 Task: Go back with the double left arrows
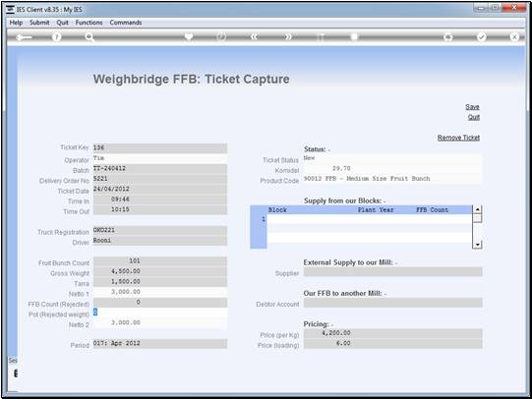point(254,36)
